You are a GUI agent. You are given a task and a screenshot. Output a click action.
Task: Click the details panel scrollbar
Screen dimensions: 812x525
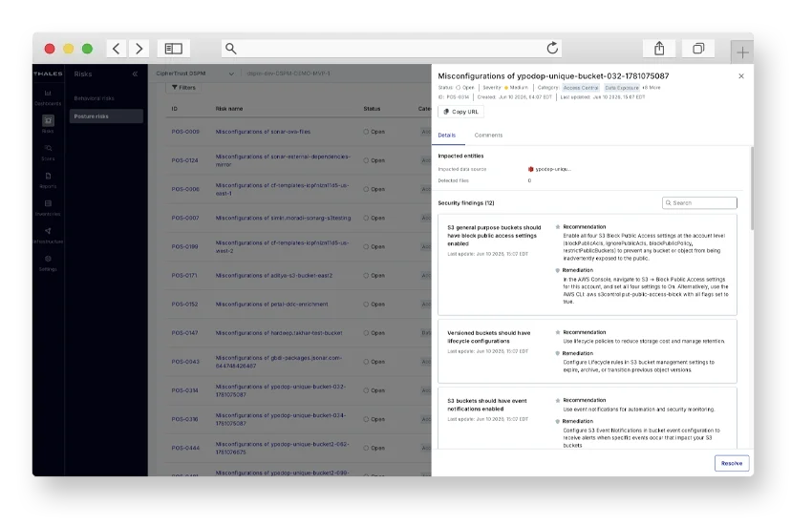[x=752, y=189]
